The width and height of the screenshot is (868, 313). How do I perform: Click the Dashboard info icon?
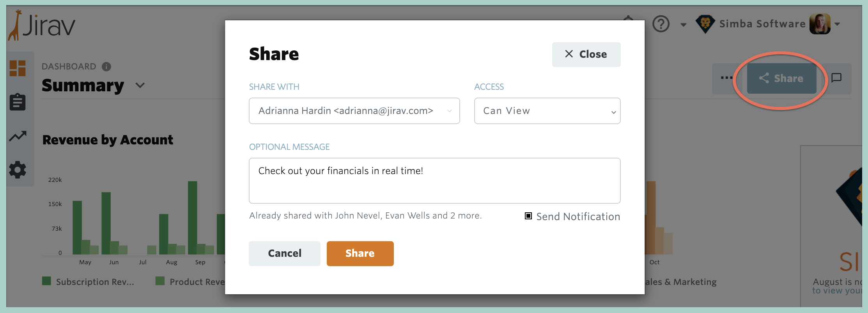pos(106,67)
